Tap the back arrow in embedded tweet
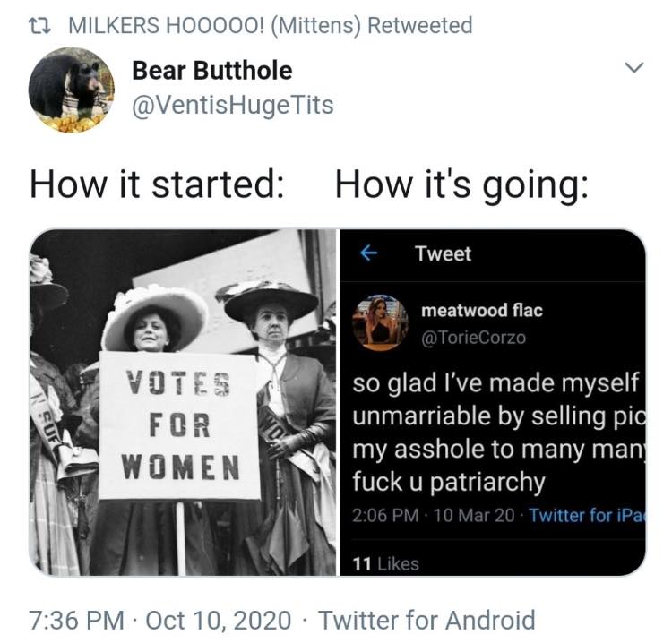 coord(368,253)
